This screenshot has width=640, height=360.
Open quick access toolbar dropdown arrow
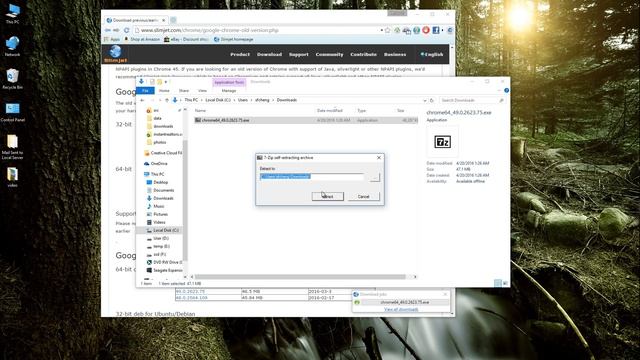coord(166,82)
